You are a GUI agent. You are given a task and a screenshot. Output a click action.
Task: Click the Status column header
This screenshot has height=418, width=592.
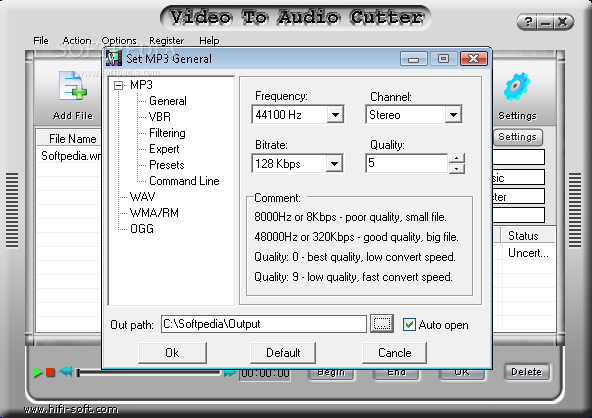[528, 236]
